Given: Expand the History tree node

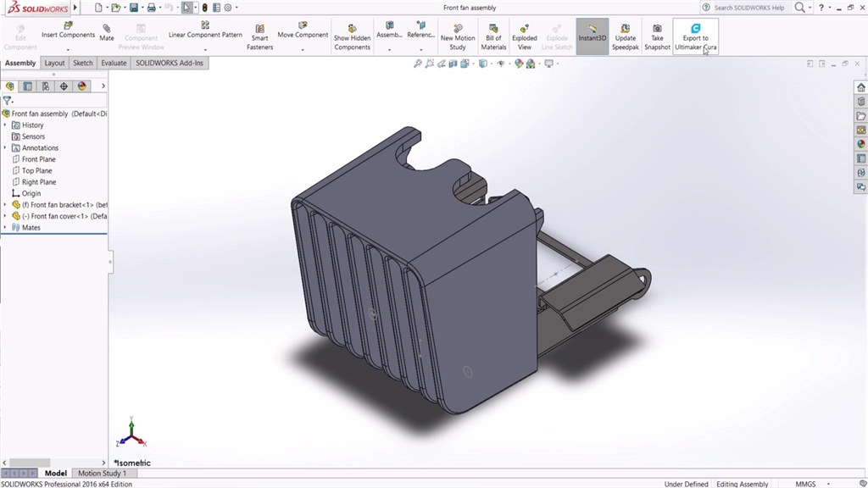Looking at the screenshot, I should point(5,125).
